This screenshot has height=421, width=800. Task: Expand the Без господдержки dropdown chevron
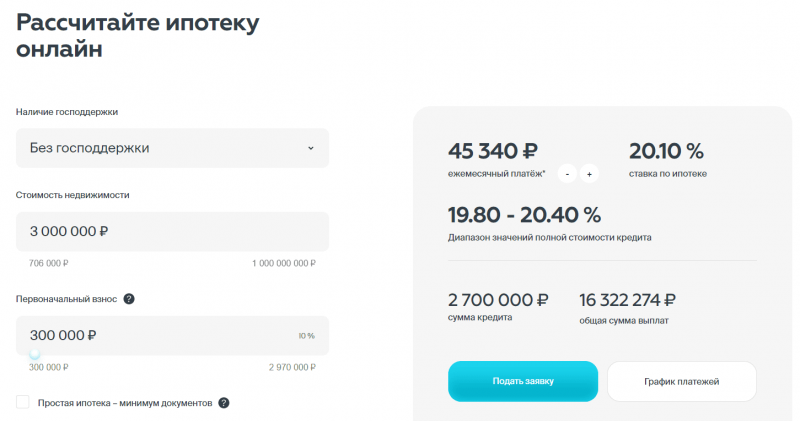tap(310, 148)
